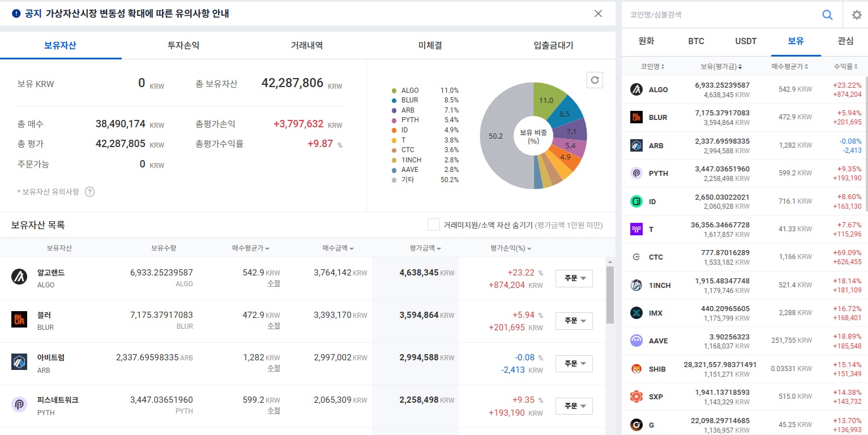This screenshot has height=435, width=868.
Task: Sort holdings table by 매수금액
Action: (x=338, y=248)
